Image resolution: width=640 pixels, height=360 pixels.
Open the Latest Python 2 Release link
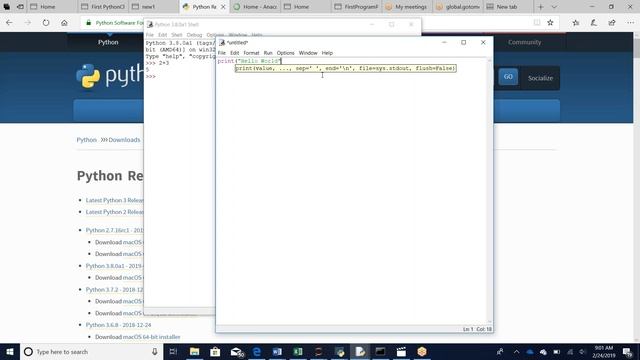pyautogui.click(x=115, y=212)
